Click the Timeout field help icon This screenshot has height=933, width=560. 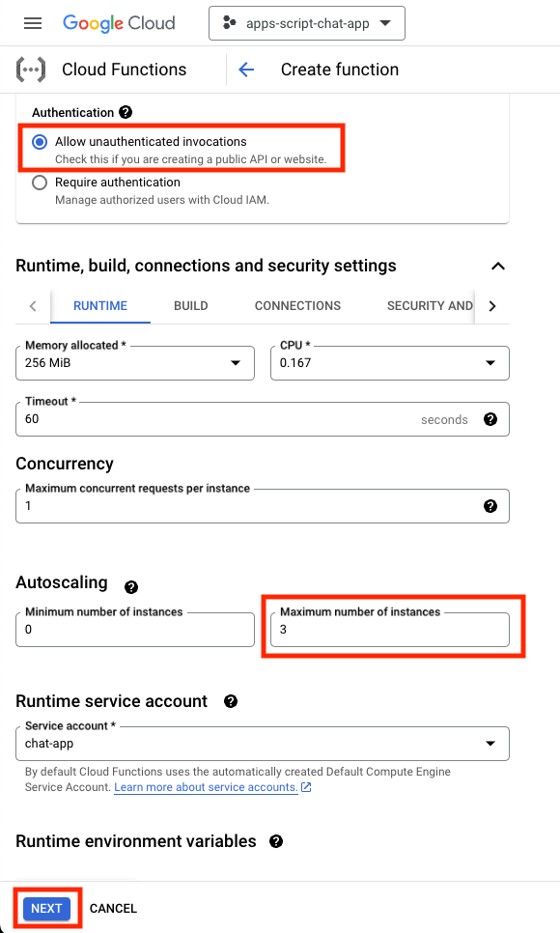(x=490, y=419)
